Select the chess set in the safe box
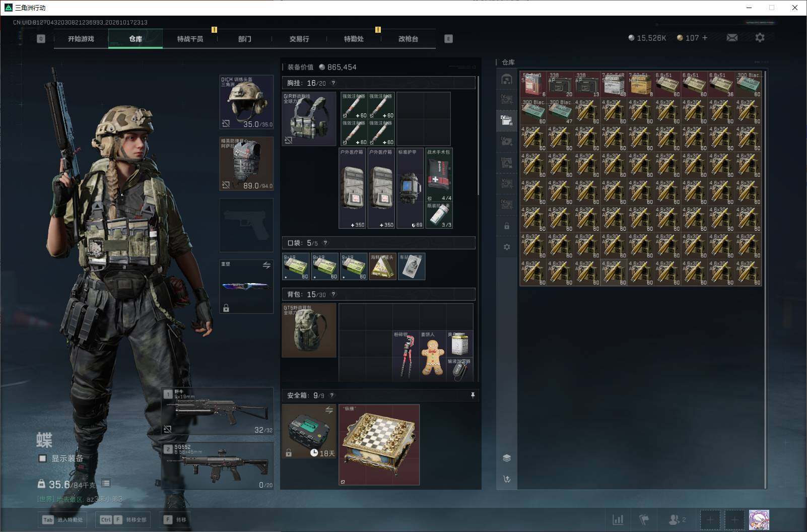The width and height of the screenshot is (807, 532). (379, 445)
